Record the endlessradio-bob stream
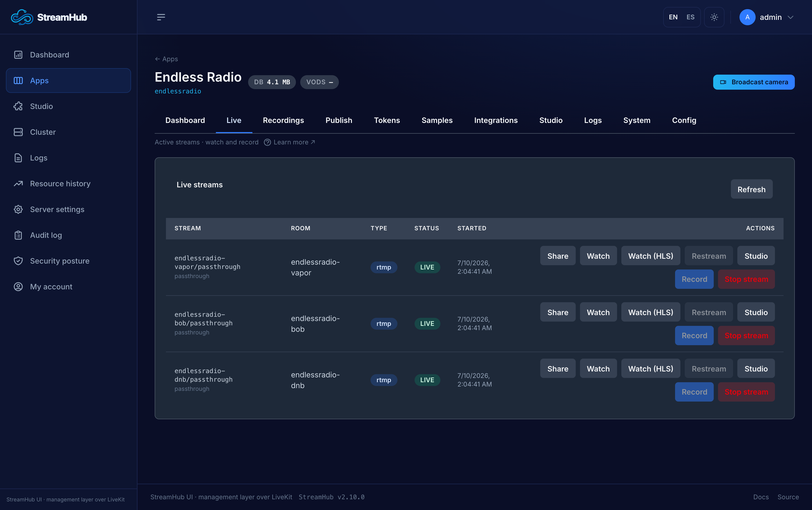Viewport: 812px width, 510px height. pos(694,336)
